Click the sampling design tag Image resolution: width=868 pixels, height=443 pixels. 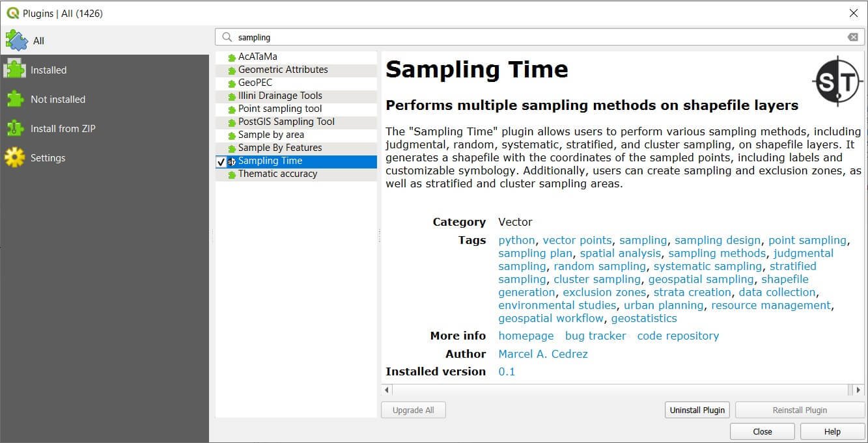[718, 240]
